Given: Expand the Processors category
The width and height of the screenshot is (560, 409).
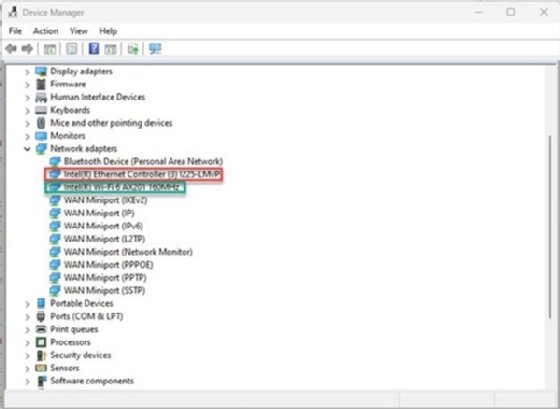Looking at the screenshot, I should coord(28,343).
